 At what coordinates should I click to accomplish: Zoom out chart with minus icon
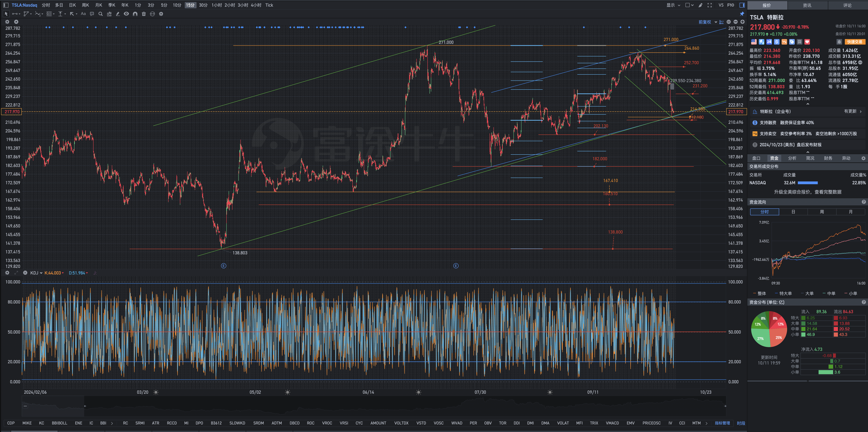[x=736, y=22]
